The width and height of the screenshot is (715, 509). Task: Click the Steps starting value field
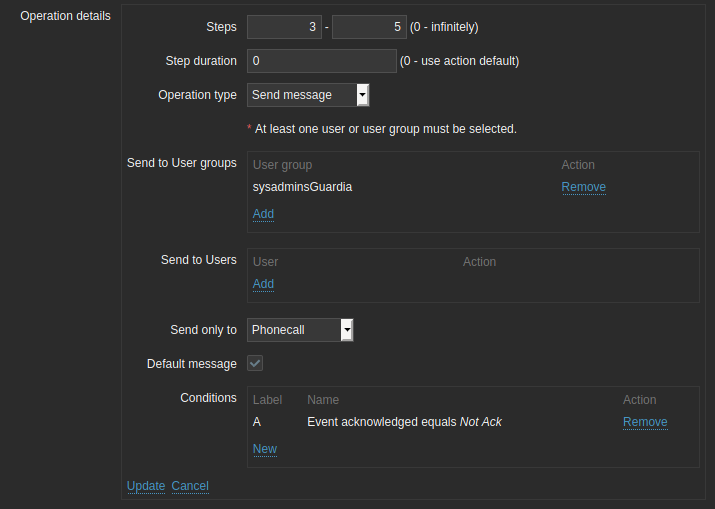[284, 27]
